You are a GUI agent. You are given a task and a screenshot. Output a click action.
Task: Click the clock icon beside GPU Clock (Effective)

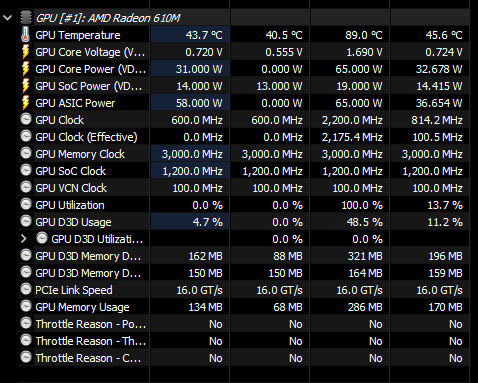point(26,136)
